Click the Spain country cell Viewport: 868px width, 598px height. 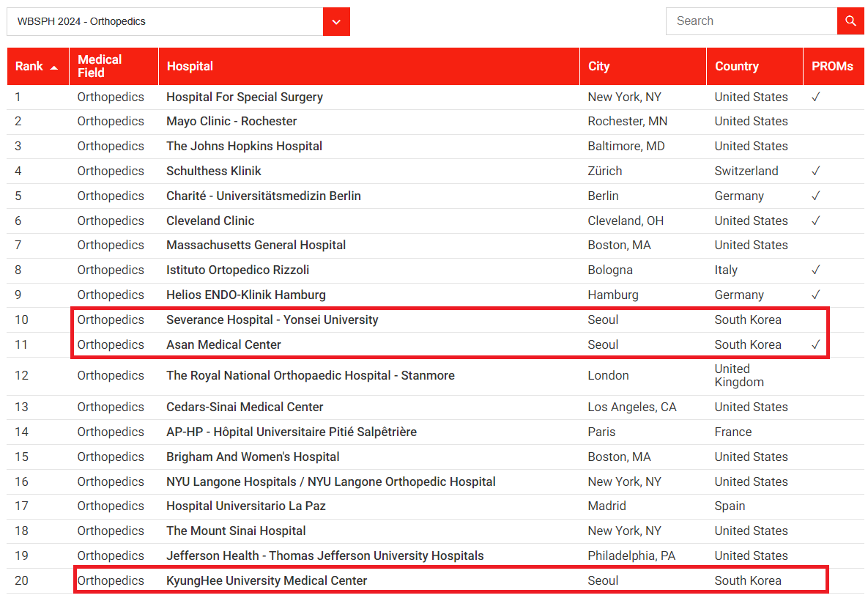coord(730,506)
